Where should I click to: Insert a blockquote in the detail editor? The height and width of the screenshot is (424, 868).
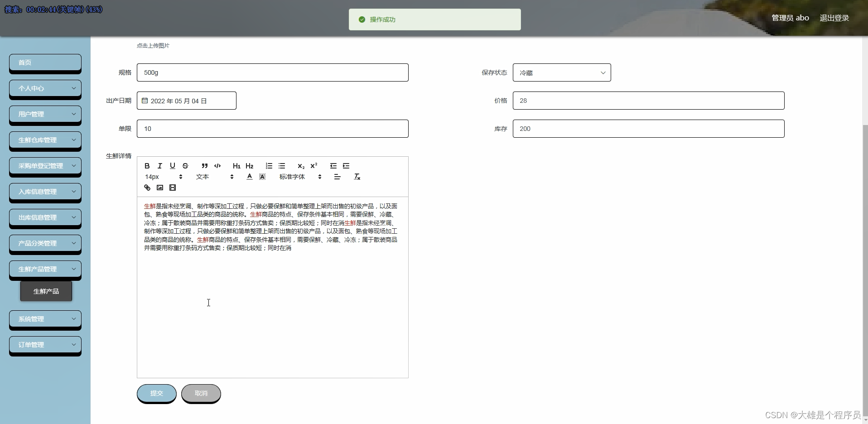[x=204, y=166]
